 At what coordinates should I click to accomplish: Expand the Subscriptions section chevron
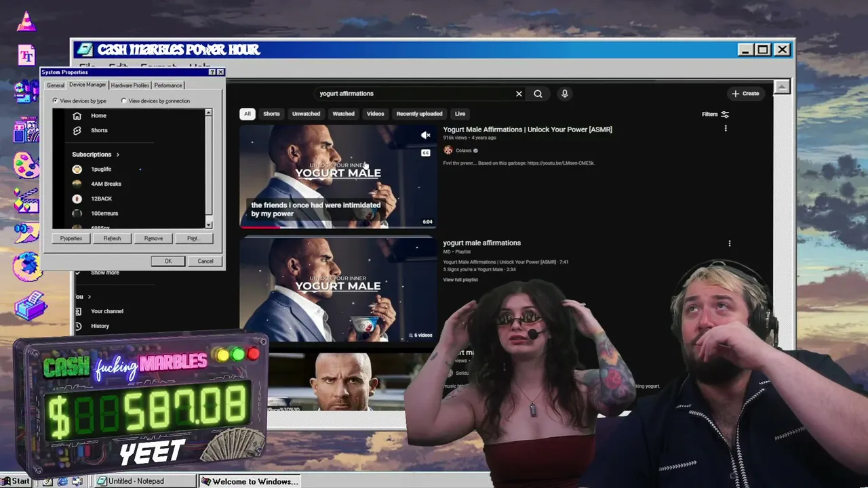[117, 155]
